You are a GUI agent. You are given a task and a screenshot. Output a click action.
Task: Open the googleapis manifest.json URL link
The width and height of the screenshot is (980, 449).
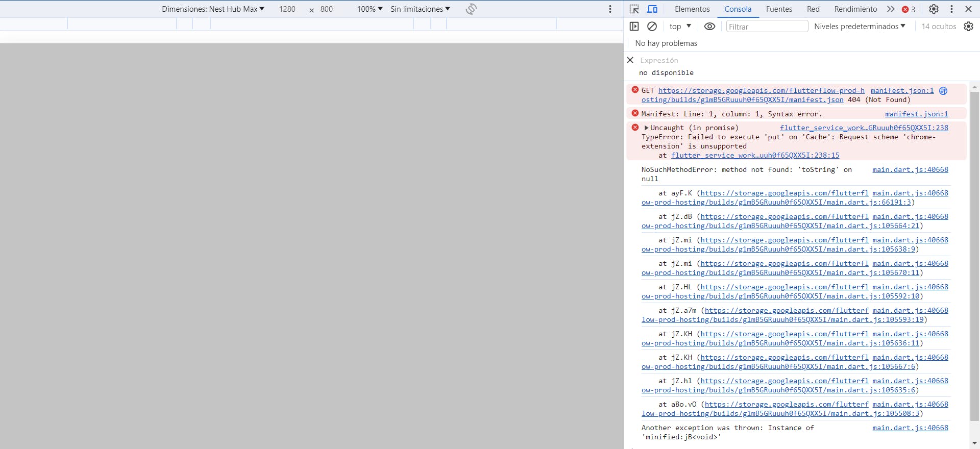click(x=753, y=95)
